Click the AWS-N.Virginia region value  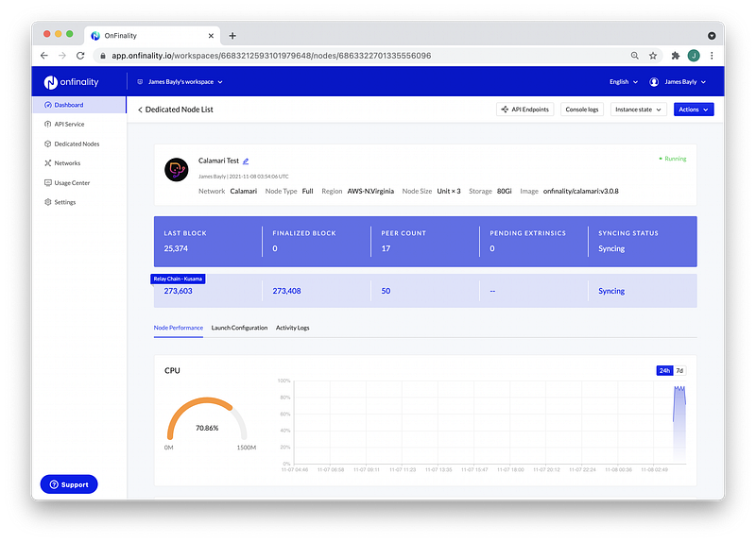click(370, 192)
